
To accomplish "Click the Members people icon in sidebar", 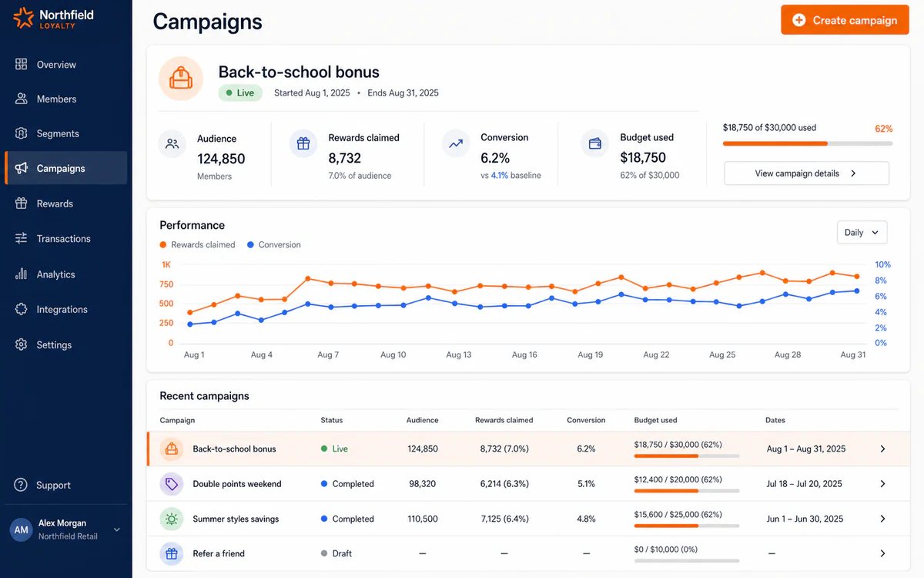I will 22,99.
